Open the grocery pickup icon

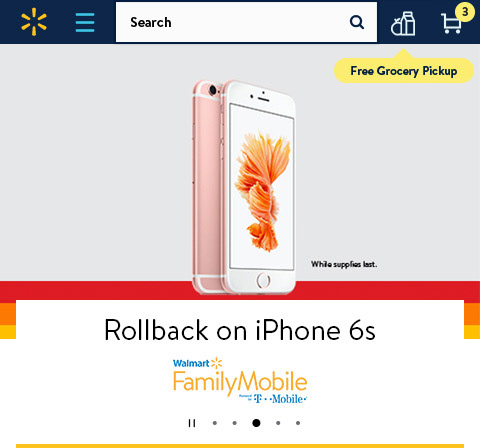pyautogui.click(x=403, y=23)
